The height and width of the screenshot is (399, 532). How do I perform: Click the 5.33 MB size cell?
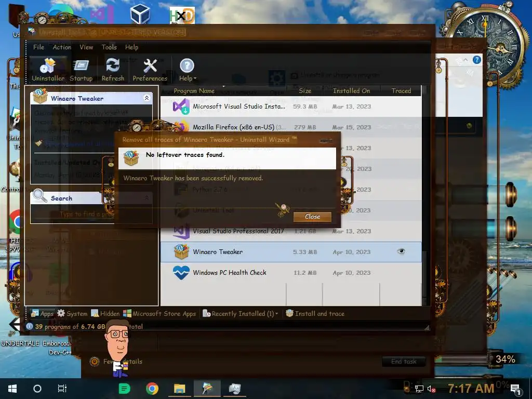pyautogui.click(x=304, y=252)
